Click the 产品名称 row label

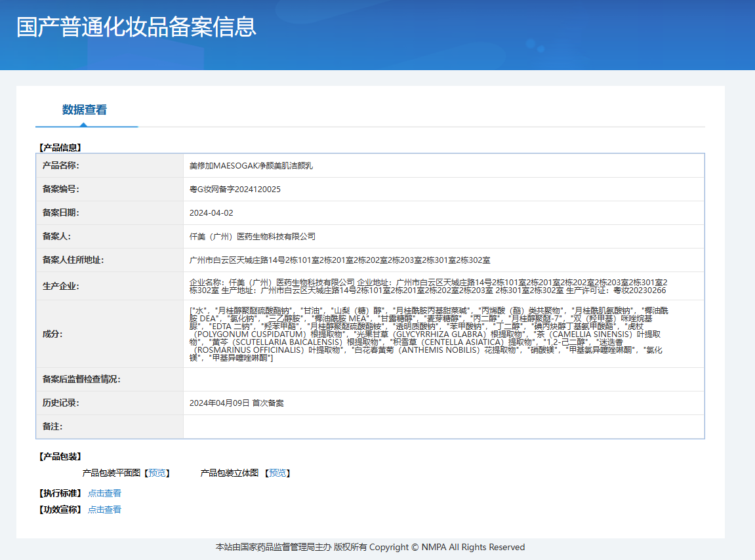coord(60,165)
